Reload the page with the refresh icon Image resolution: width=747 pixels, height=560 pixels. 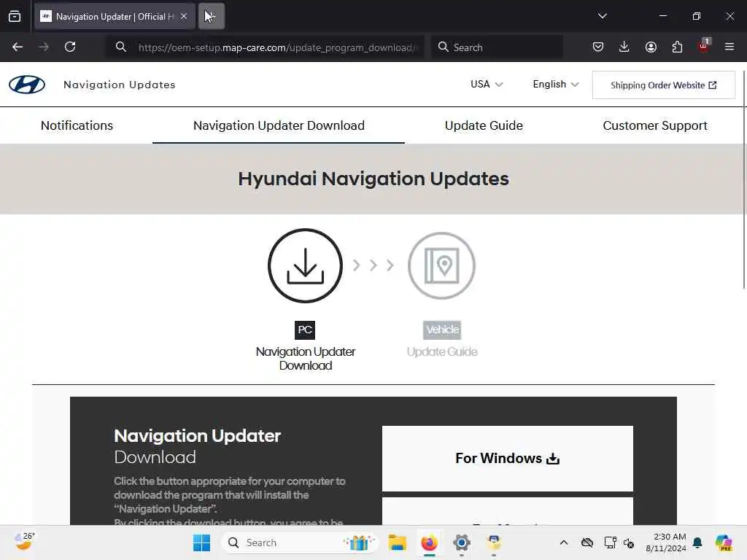(x=70, y=47)
